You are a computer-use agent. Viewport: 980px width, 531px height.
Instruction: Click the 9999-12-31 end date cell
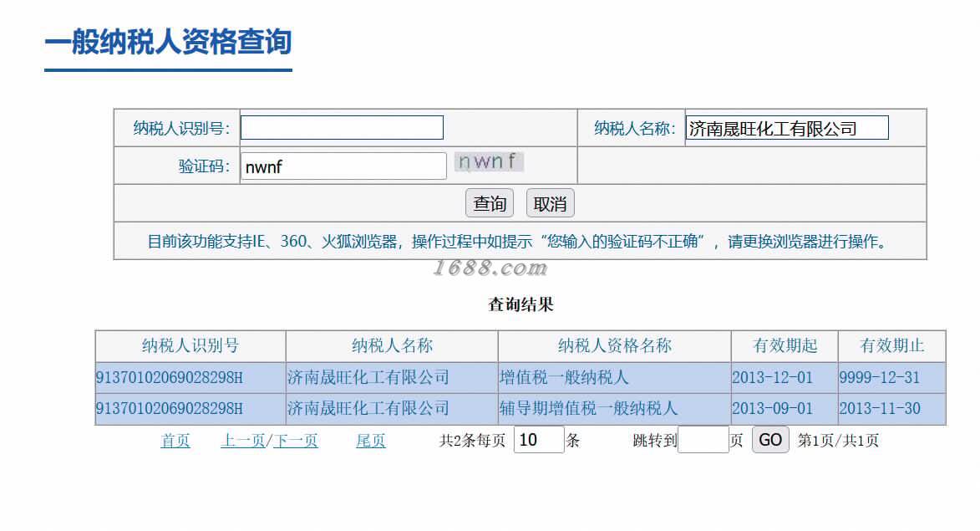click(892, 378)
